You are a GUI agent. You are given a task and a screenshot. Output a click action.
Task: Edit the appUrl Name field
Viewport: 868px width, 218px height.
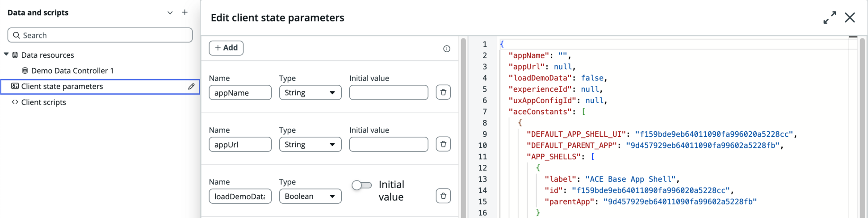click(240, 144)
